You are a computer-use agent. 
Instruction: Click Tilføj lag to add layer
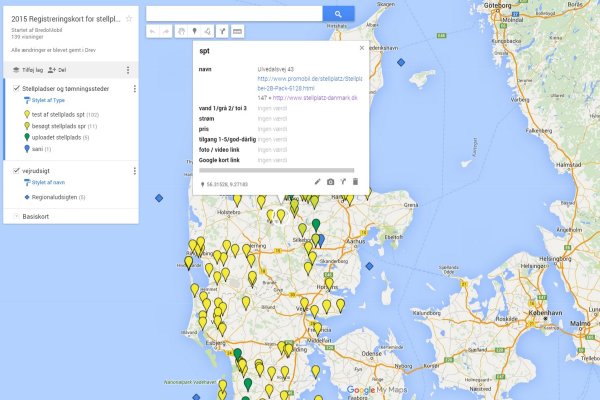[x=30, y=70]
